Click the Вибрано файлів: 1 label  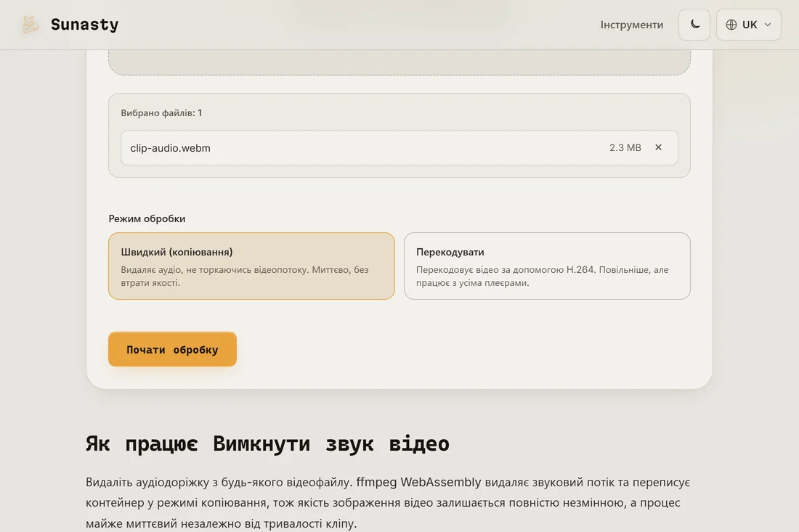[161, 113]
